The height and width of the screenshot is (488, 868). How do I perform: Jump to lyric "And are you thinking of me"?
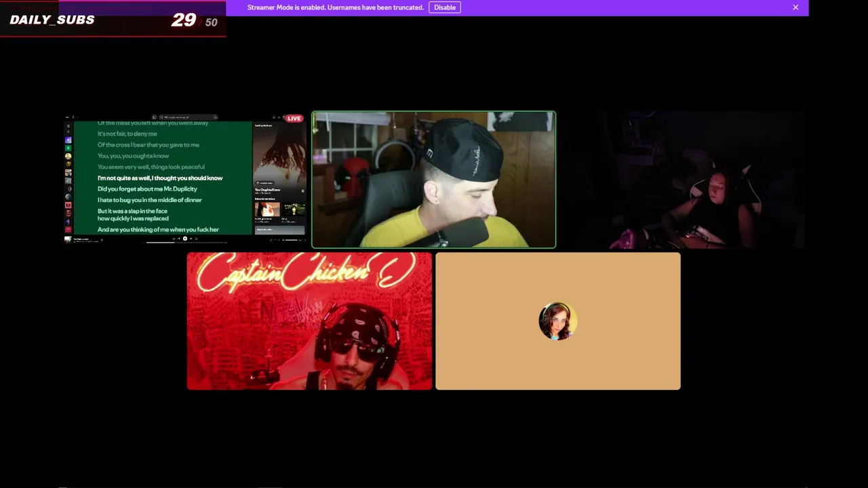pos(158,230)
